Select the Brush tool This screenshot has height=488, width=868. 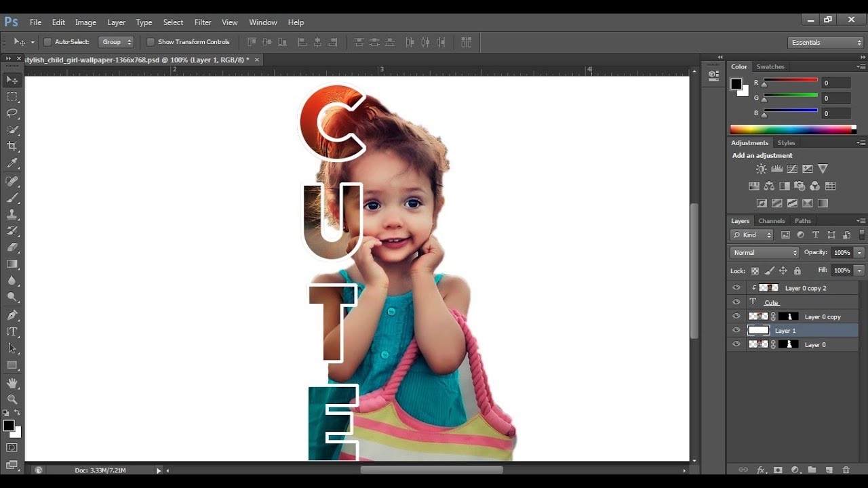12,198
